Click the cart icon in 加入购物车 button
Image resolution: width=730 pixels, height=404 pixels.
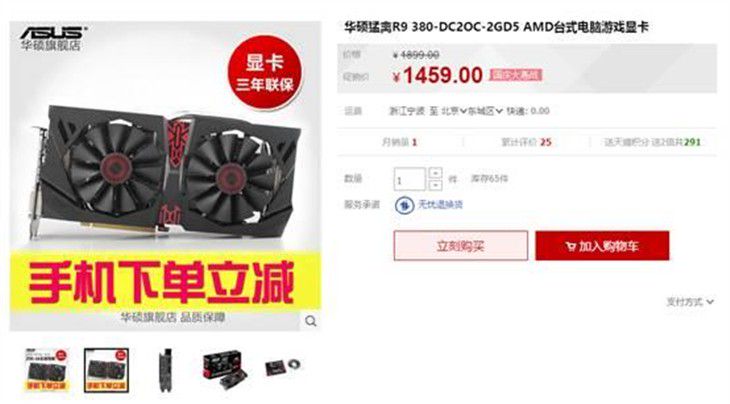571,246
